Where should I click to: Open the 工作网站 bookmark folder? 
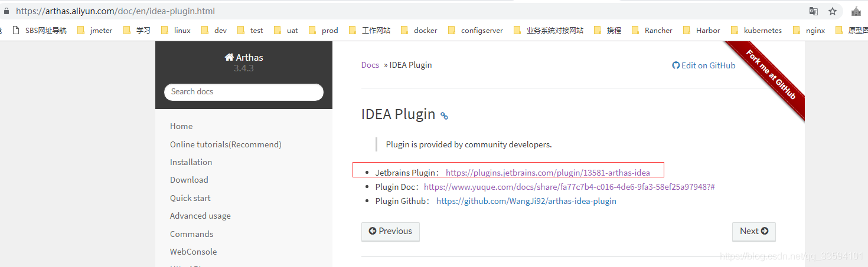(370, 30)
